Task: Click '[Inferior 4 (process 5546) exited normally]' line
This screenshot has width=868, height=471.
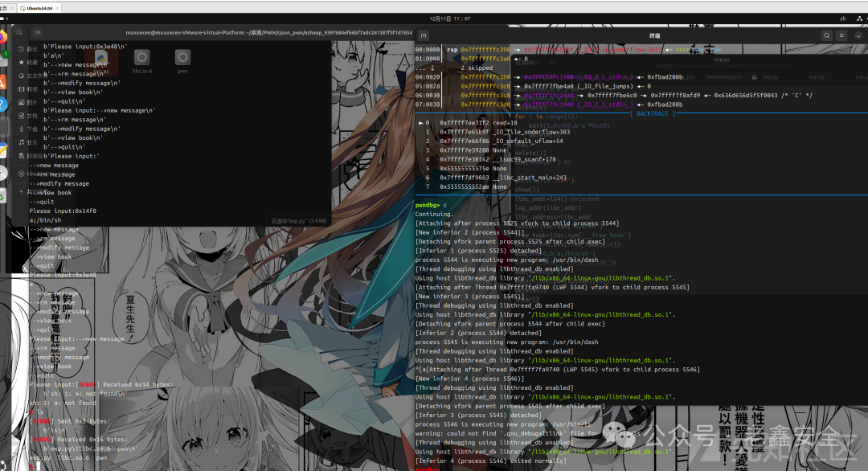Action: coord(490,461)
